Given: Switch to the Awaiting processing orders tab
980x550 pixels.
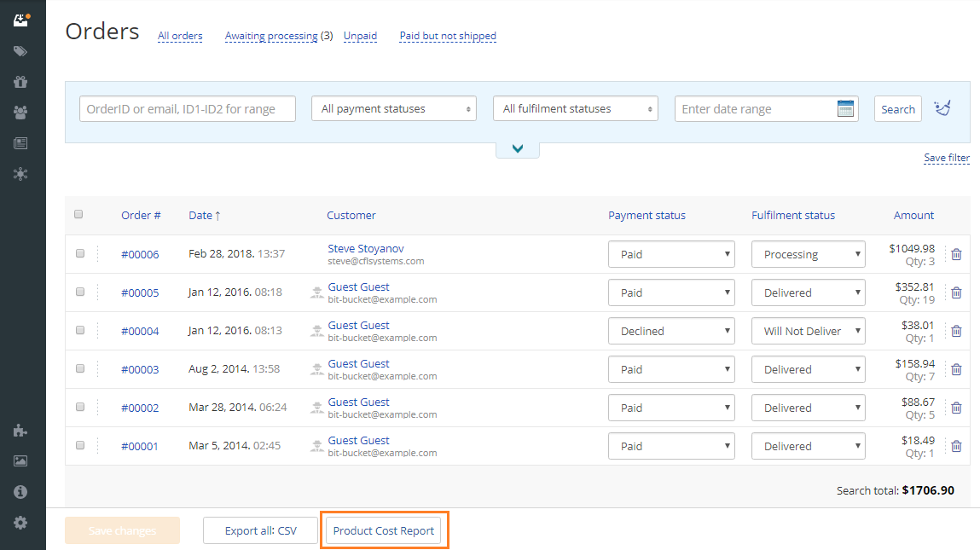Looking at the screenshot, I should coord(270,36).
